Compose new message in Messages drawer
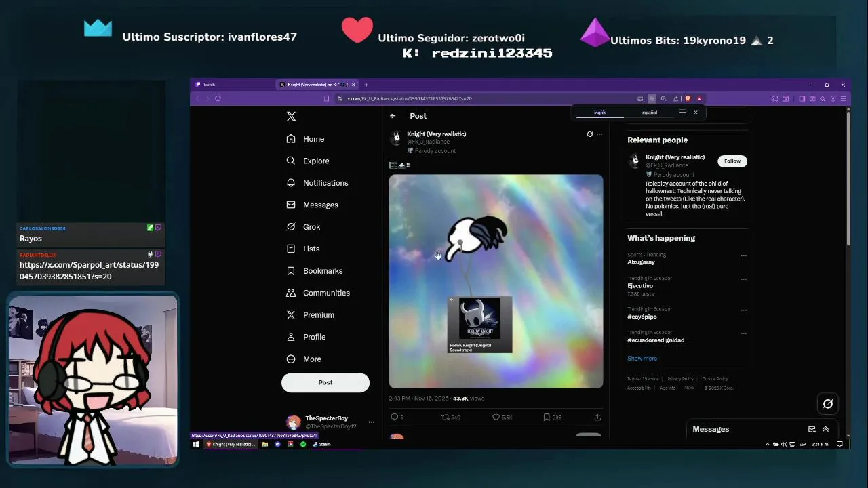Screen dimensions: 868x488 [x=812, y=429]
